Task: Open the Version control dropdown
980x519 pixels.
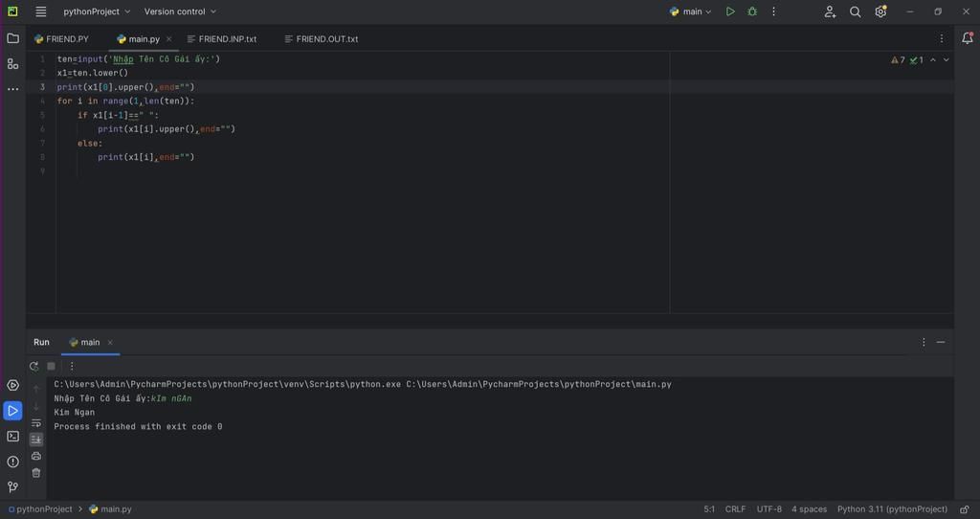Action: point(180,11)
